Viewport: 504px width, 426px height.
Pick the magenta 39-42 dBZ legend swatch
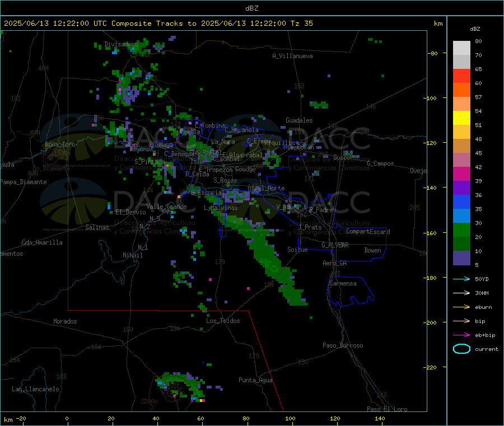[461, 174]
